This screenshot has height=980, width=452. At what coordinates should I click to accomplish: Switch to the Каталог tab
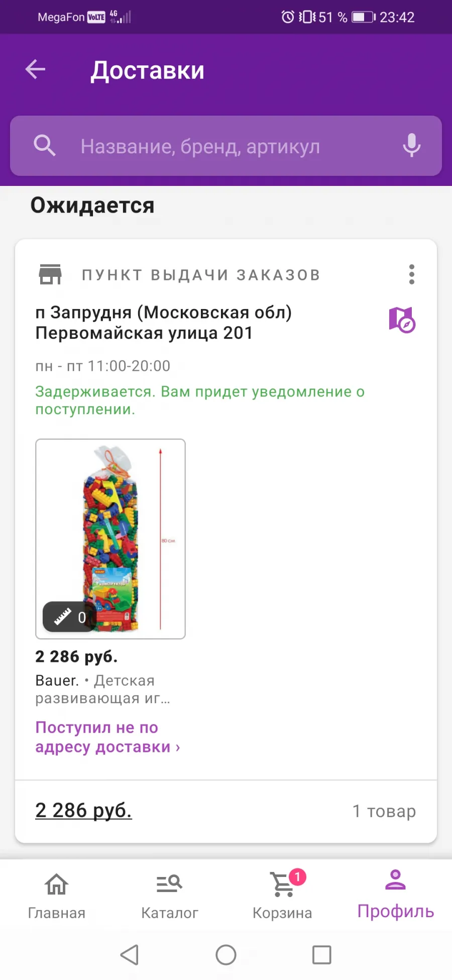click(x=169, y=896)
